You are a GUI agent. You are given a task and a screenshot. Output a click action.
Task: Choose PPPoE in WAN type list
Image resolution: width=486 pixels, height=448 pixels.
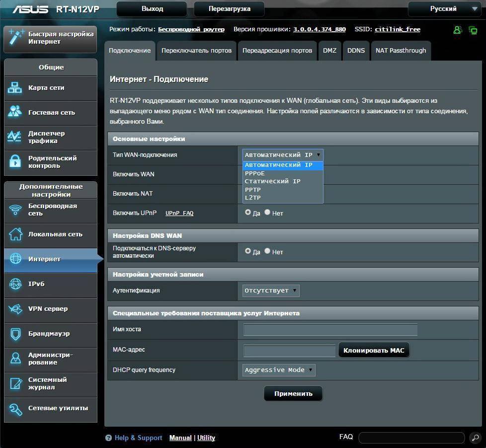click(254, 173)
